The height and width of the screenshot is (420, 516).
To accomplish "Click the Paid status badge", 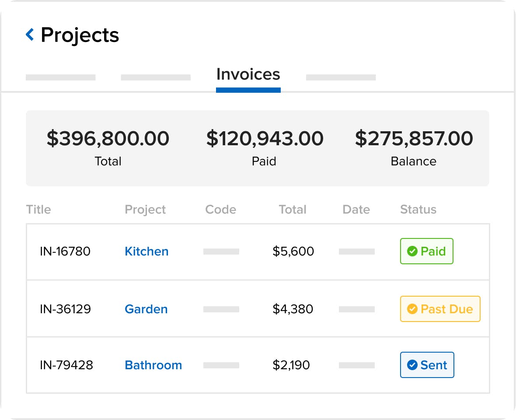I will (x=426, y=251).
